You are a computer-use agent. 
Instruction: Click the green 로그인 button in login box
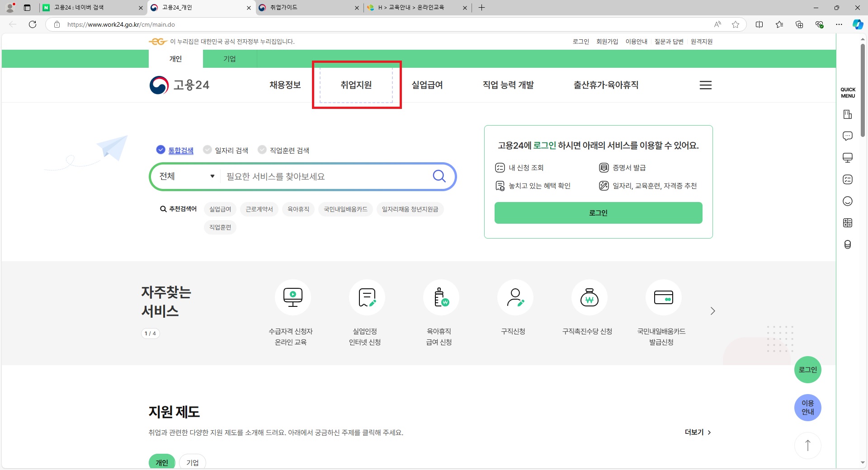[598, 213]
